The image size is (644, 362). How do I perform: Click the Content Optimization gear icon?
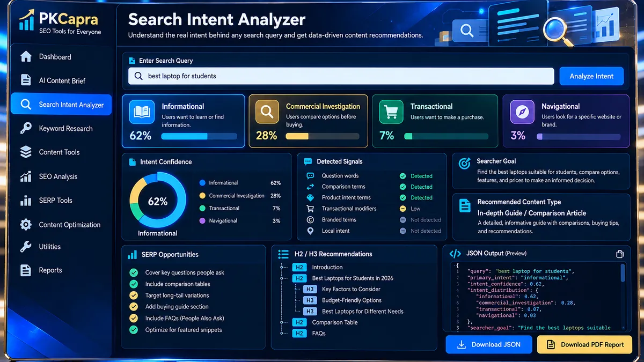pos(26,225)
